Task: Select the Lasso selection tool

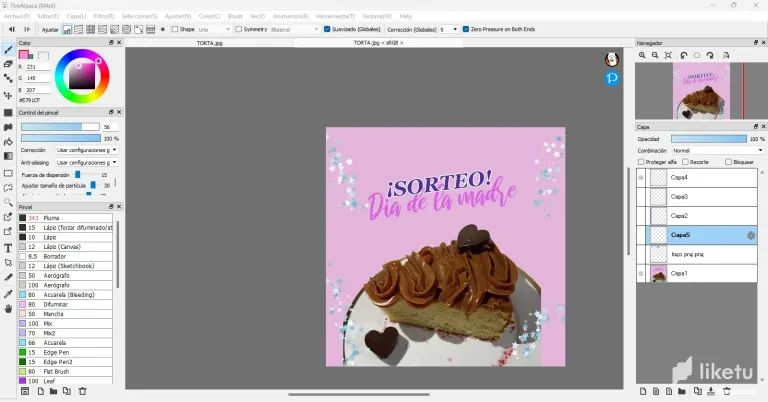Action: [x=8, y=188]
